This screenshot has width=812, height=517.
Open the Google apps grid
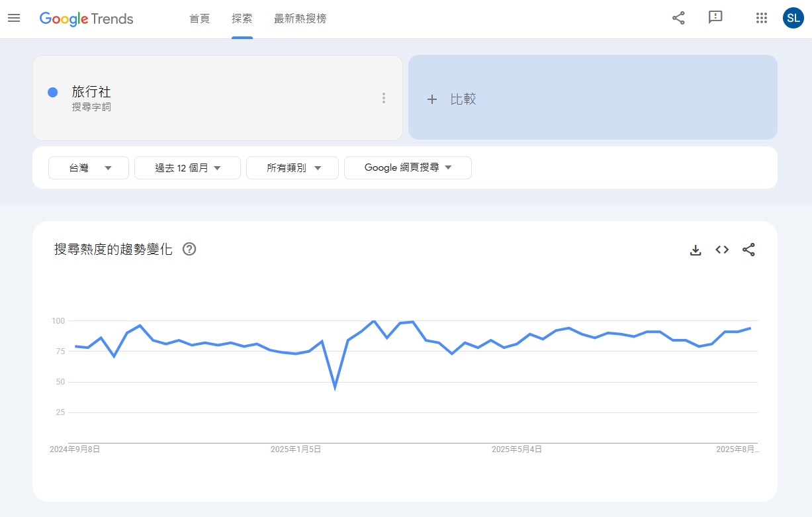pyautogui.click(x=761, y=18)
